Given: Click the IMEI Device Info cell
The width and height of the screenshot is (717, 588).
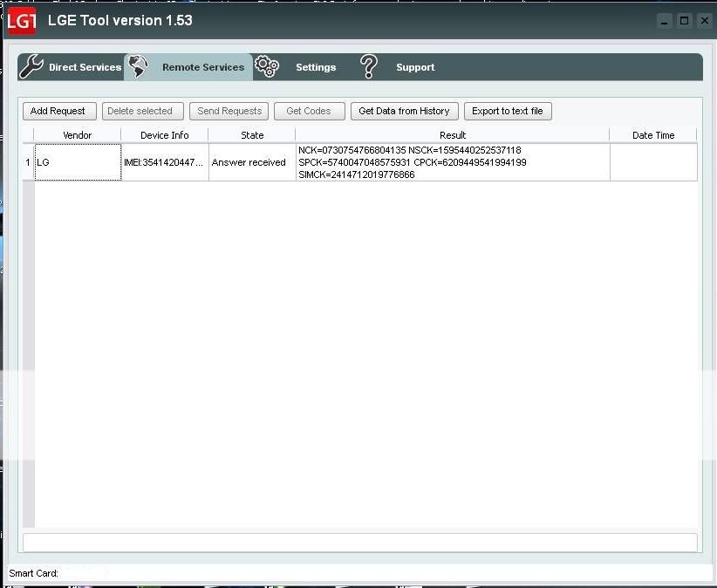Looking at the screenshot, I should [164, 162].
